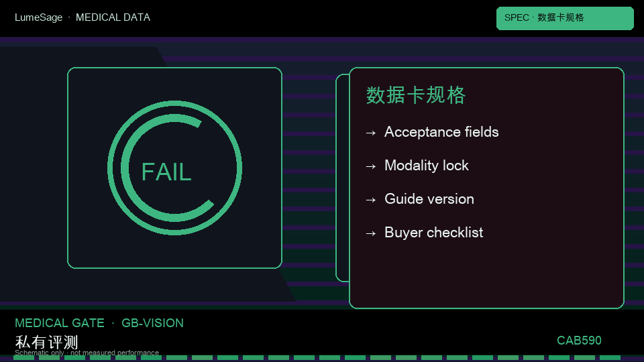This screenshot has width=644, height=362.
Task: Click the 私有评测 title text
Action: 46,342
